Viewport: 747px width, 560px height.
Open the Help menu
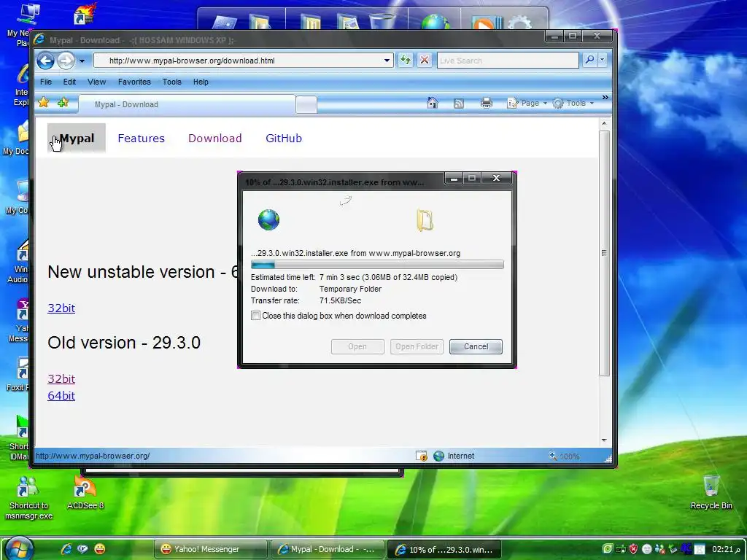coord(201,82)
